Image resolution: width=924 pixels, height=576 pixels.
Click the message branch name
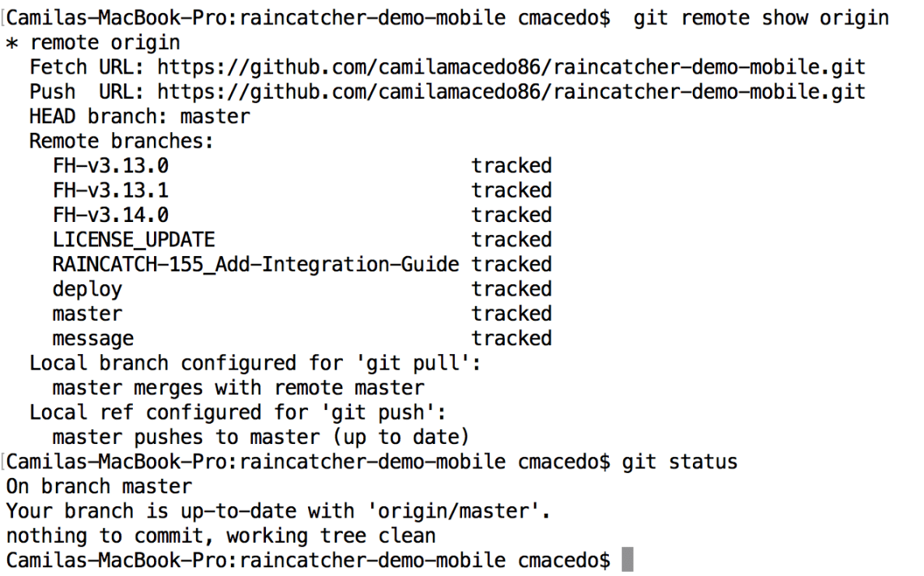pos(93,339)
